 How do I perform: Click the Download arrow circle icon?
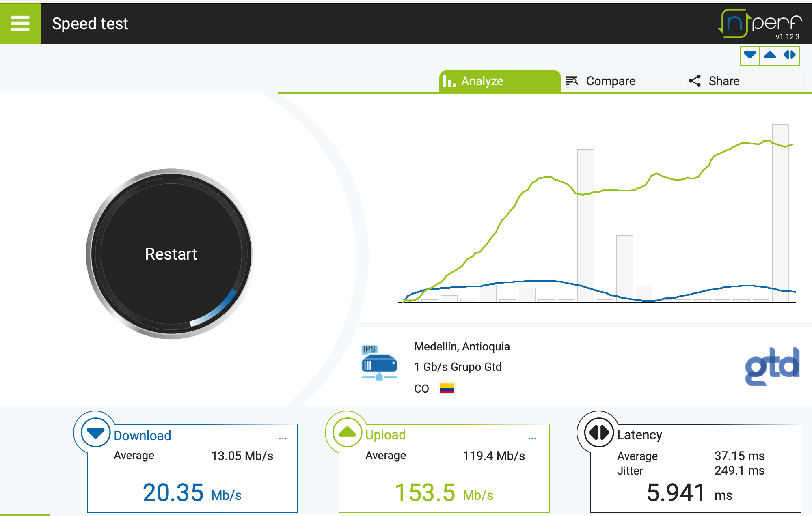[x=95, y=433]
